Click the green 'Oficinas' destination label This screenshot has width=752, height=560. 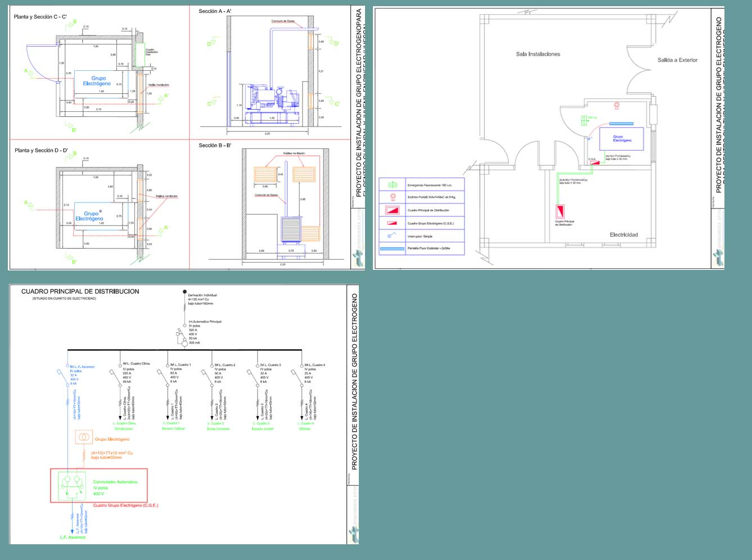click(x=304, y=428)
